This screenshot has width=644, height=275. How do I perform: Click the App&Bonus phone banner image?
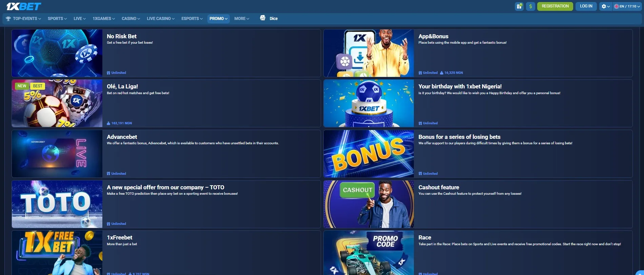pos(369,53)
